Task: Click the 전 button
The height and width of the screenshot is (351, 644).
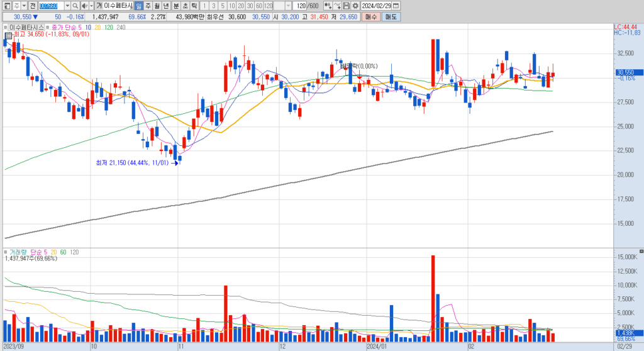Action: coord(33,6)
